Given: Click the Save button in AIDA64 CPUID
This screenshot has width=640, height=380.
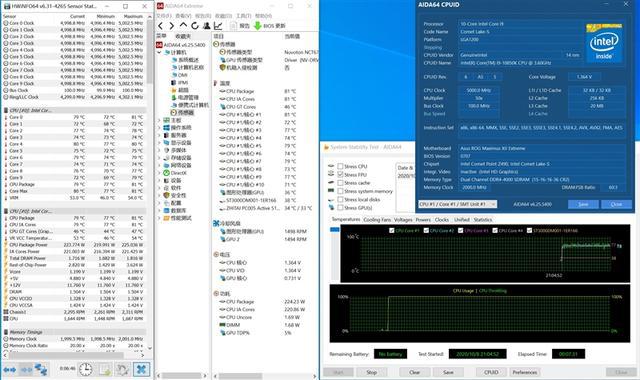Looking at the screenshot, I should pos(583,204).
